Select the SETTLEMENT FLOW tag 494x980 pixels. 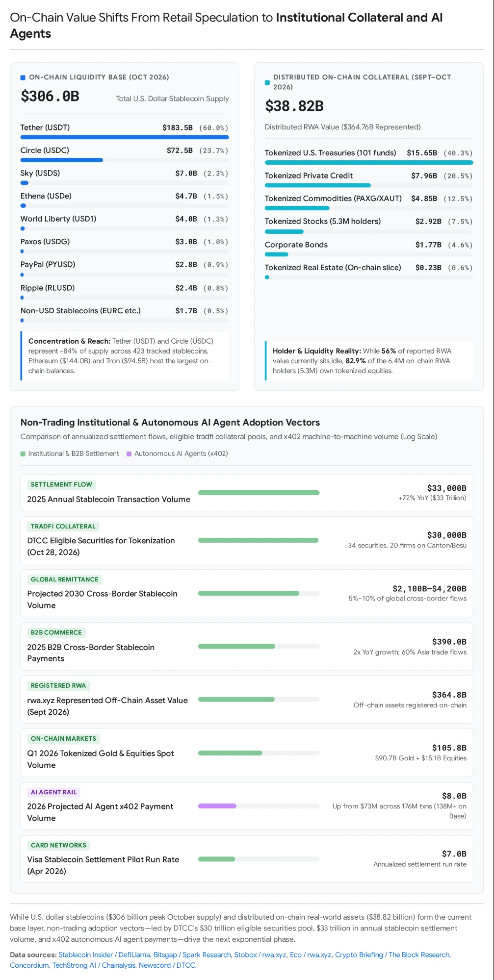(61, 484)
